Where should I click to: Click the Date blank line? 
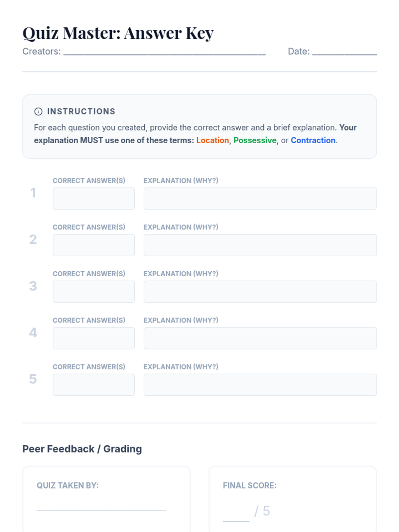click(x=344, y=52)
